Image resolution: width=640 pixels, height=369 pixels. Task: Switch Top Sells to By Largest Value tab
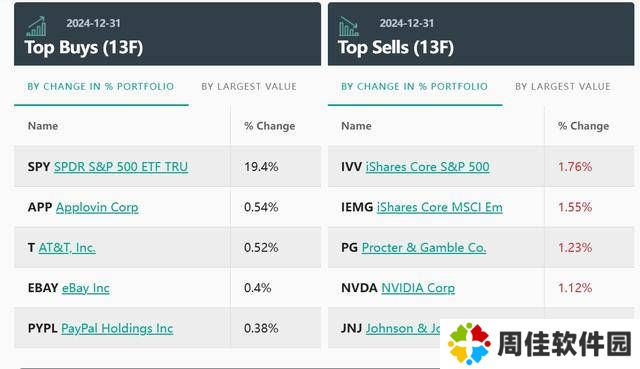[563, 87]
